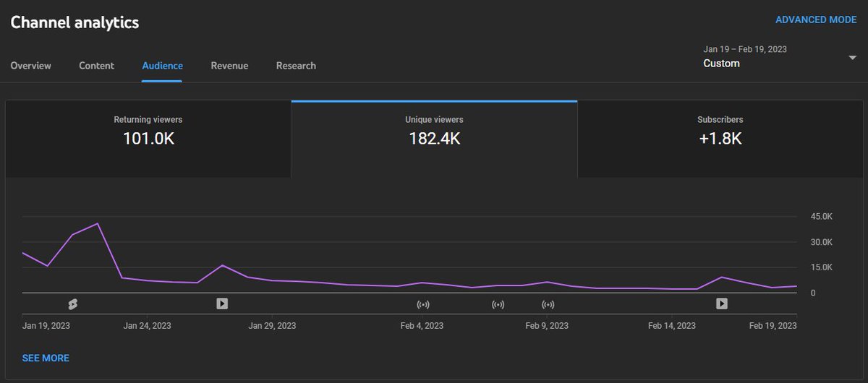This screenshot has width=868, height=383.
Task: Click the 45.0K axis label
Action: tap(822, 217)
